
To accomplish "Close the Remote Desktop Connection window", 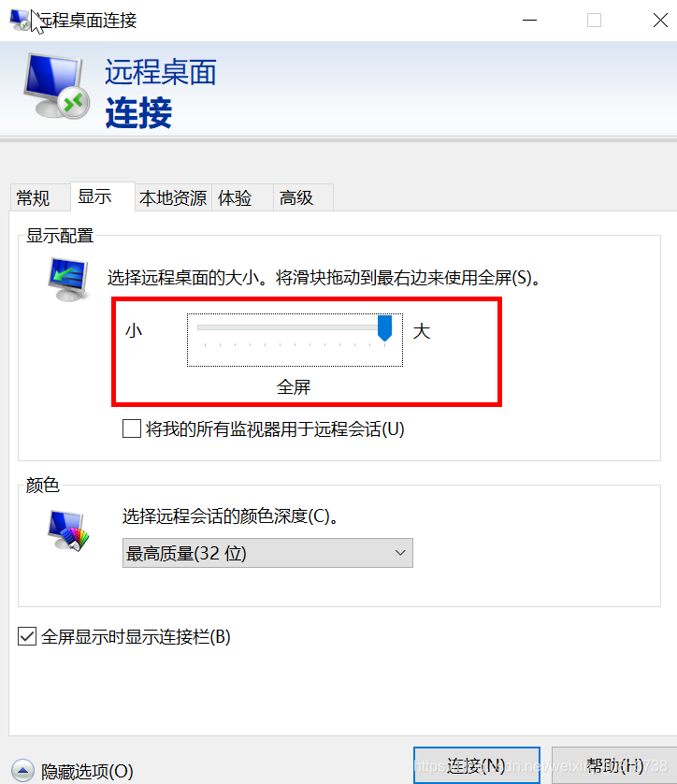I will click(660, 20).
